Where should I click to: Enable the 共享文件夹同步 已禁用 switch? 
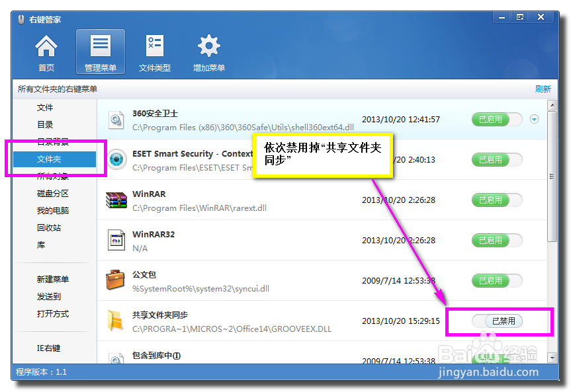tap(497, 321)
